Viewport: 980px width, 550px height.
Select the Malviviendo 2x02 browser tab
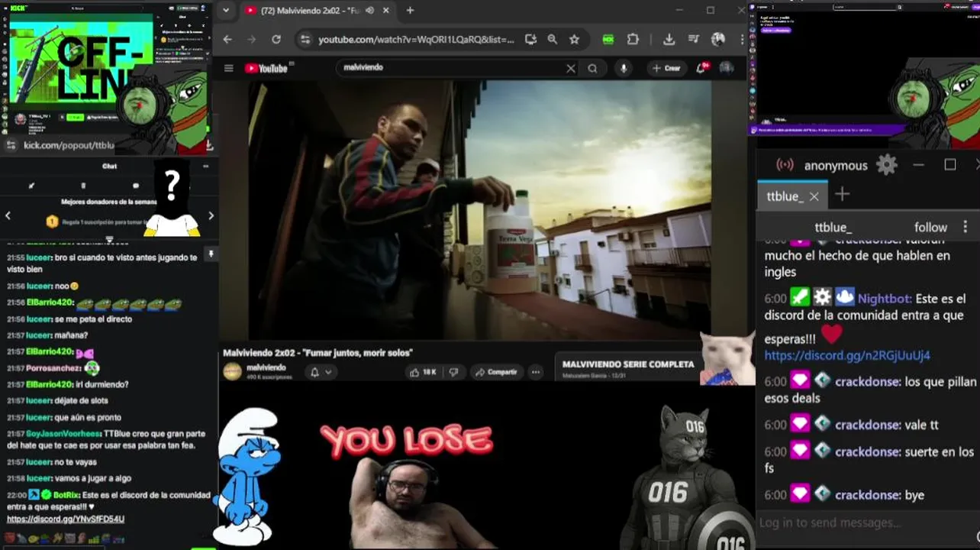tap(319, 11)
